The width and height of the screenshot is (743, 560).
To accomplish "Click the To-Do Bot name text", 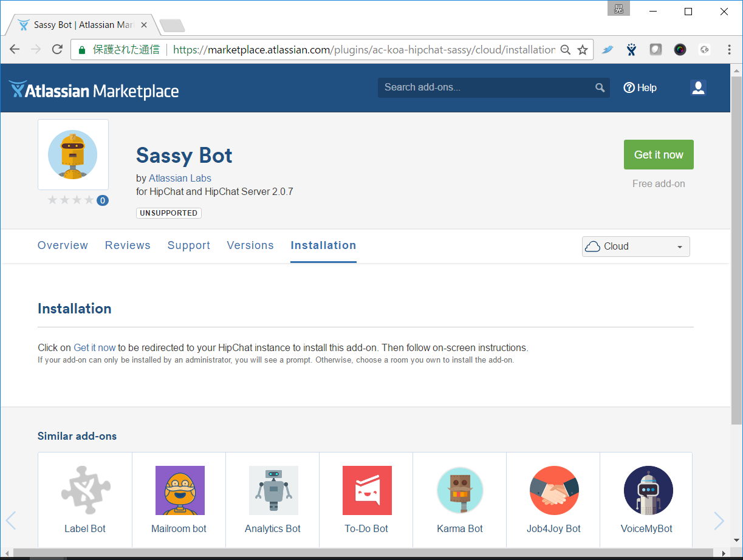I will (x=366, y=529).
